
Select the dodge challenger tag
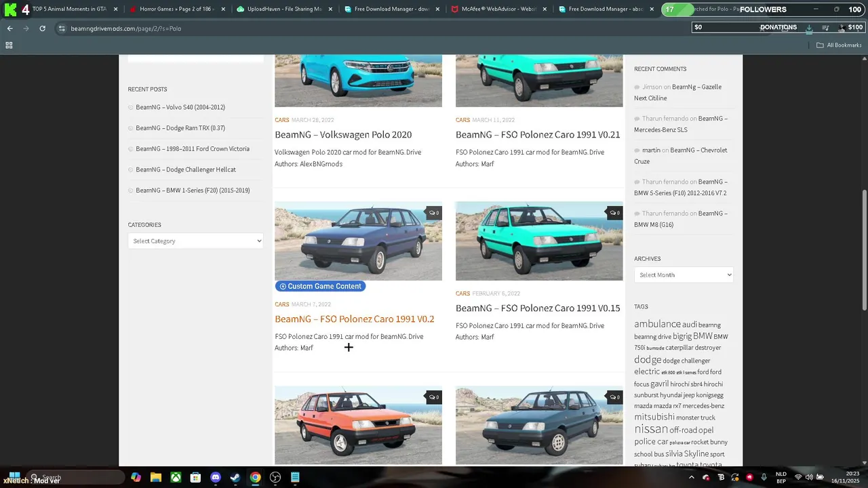click(686, 361)
